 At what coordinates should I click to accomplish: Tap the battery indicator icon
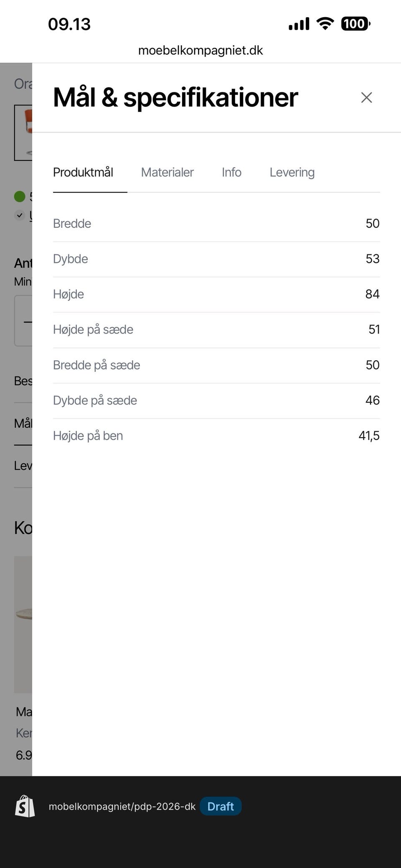(x=356, y=24)
